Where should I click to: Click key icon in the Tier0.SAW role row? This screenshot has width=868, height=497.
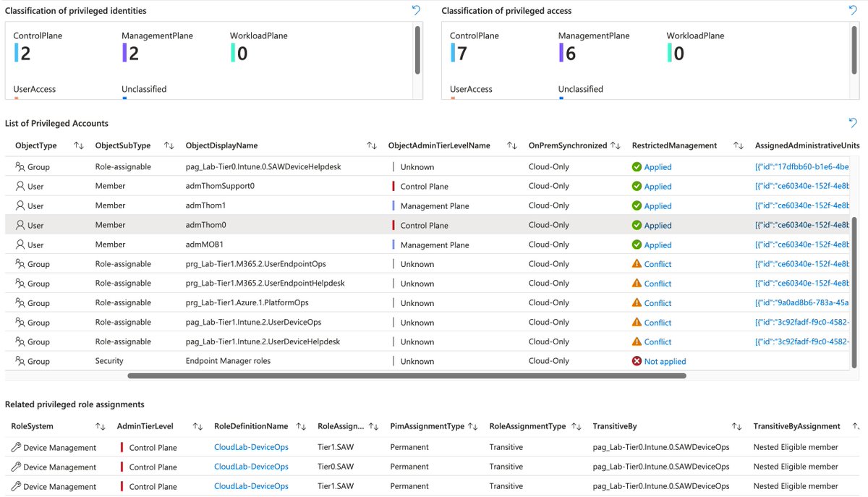[x=16, y=467]
